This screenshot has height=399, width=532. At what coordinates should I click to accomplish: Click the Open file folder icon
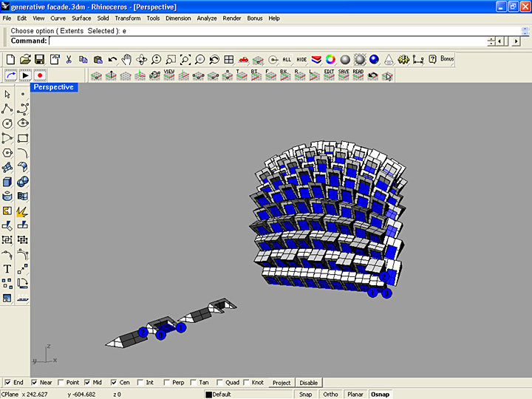(x=25, y=59)
